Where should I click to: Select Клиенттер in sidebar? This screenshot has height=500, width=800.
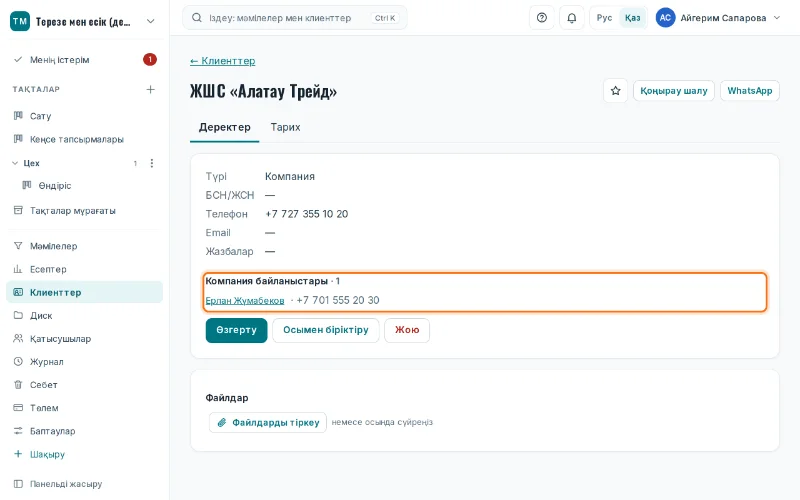click(x=85, y=292)
